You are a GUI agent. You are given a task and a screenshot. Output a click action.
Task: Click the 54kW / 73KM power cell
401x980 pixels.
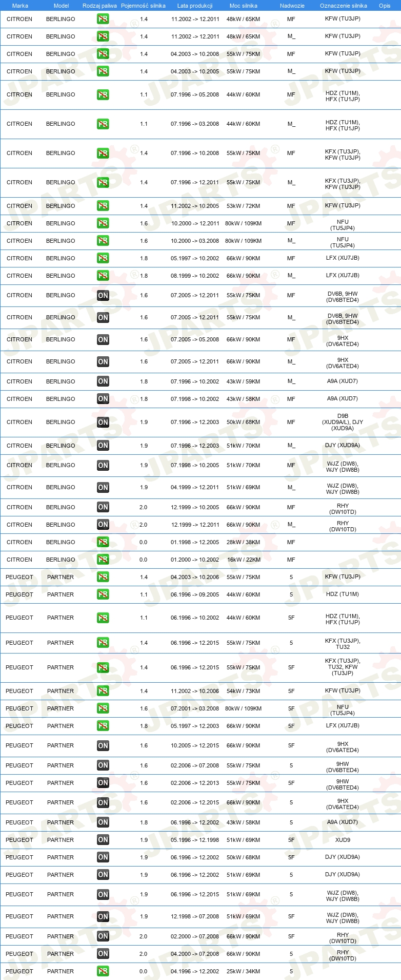click(x=244, y=691)
